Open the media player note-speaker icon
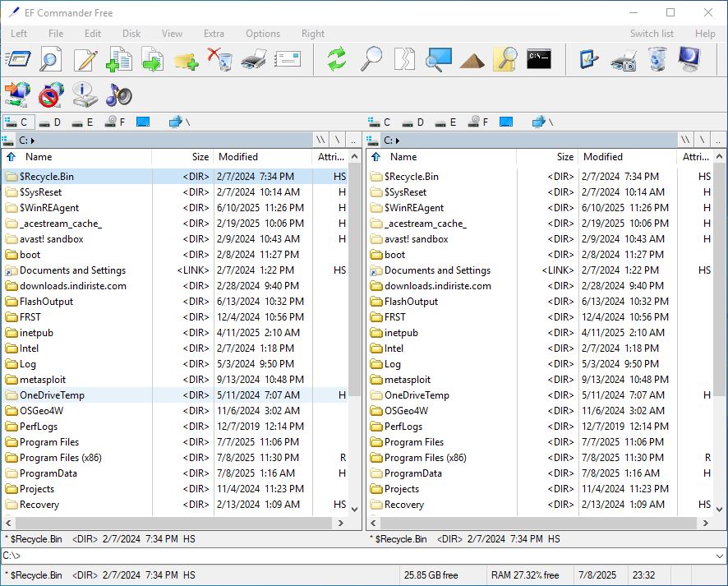Image resolution: width=728 pixels, height=586 pixels. point(119,95)
